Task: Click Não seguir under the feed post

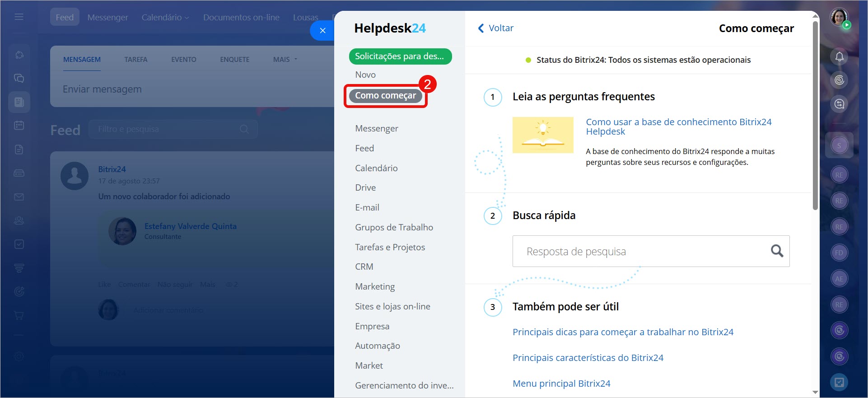Action: click(x=175, y=285)
